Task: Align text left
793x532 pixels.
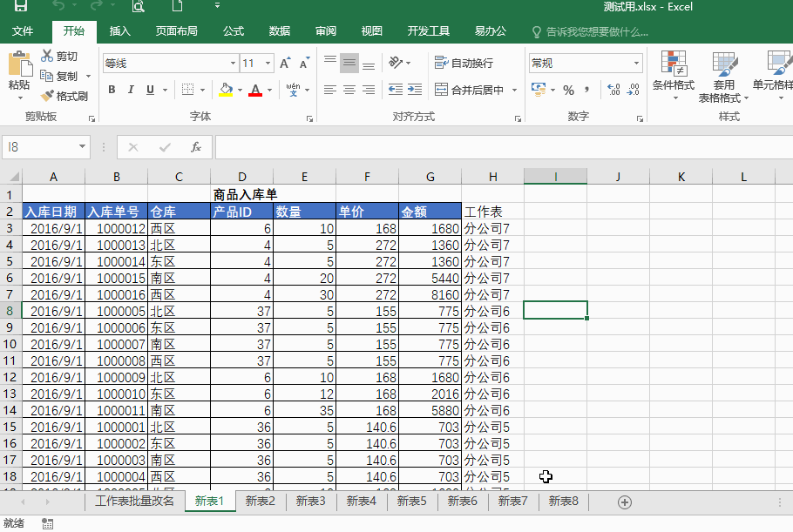Action: click(330, 90)
